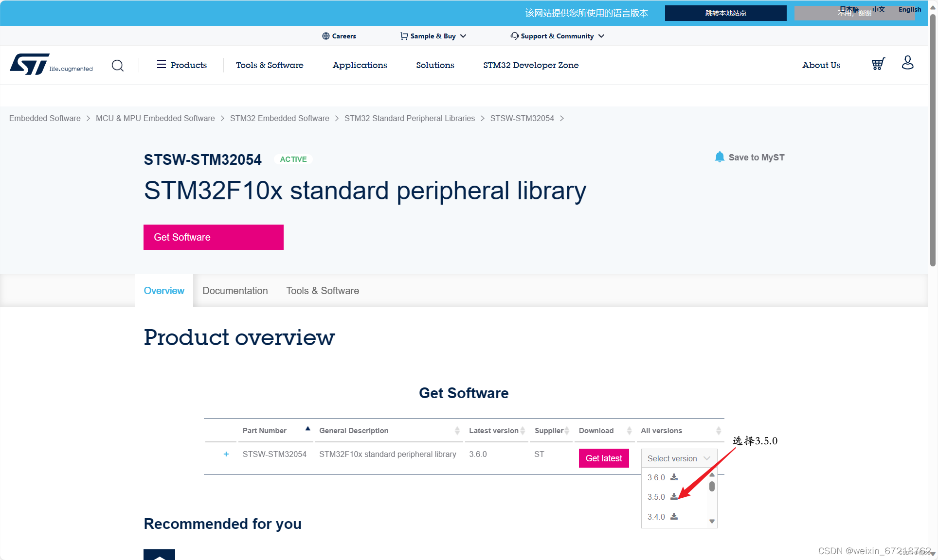Click the 跳转本地站点 button
The width and height of the screenshot is (938, 560).
(x=726, y=13)
